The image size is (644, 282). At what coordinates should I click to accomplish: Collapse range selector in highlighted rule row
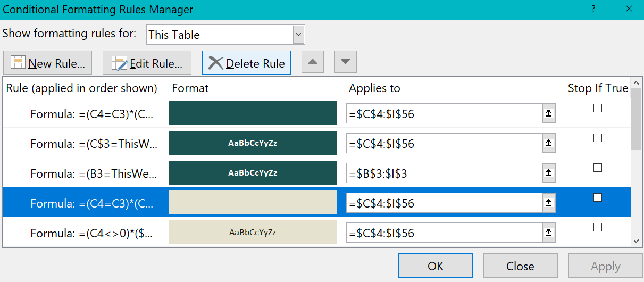[x=548, y=203]
